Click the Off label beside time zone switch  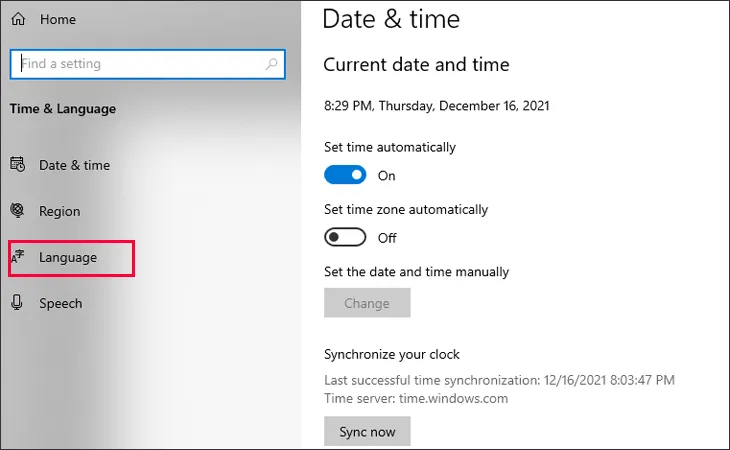pos(387,238)
